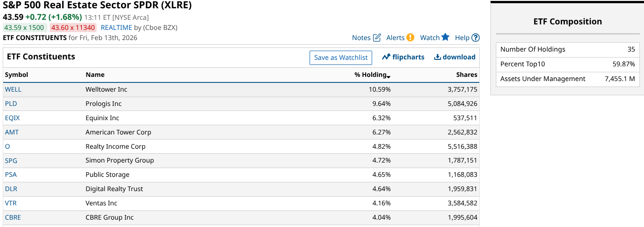Open the CBRE symbol link
The width and height of the screenshot is (644, 227).
click(13, 217)
